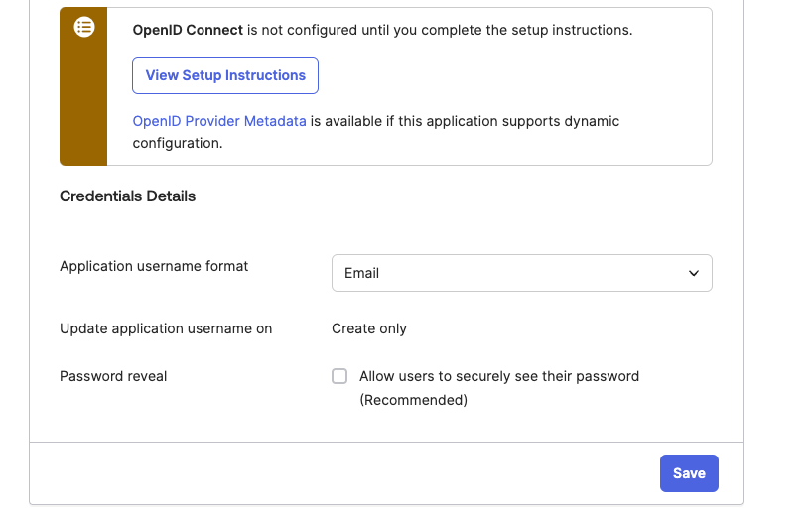
Task: Click the 'Update application username on' label
Action: pos(166,328)
